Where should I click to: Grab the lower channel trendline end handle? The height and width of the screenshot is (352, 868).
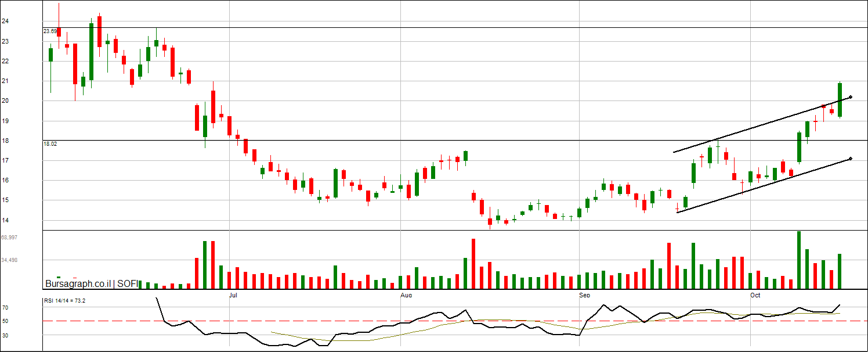pos(850,159)
